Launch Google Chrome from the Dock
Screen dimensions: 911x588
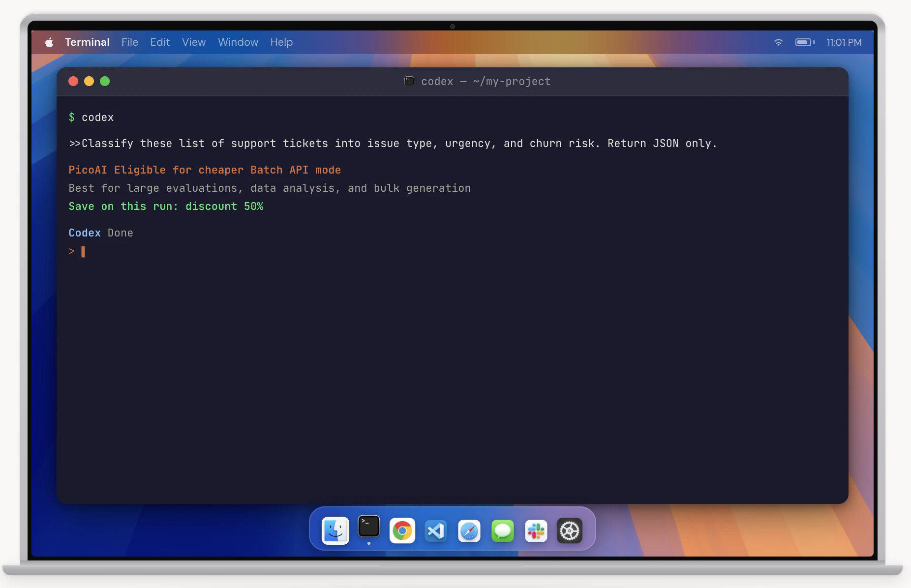click(x=402, y=531)
